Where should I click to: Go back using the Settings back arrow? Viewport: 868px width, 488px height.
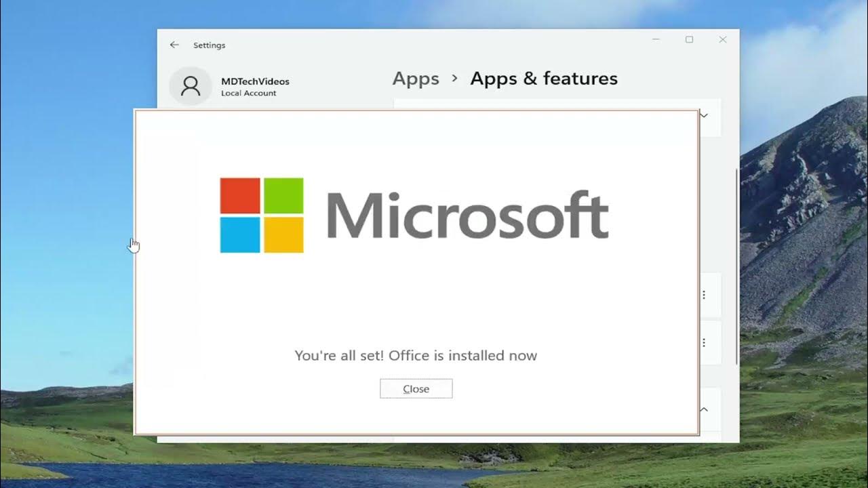174,45
